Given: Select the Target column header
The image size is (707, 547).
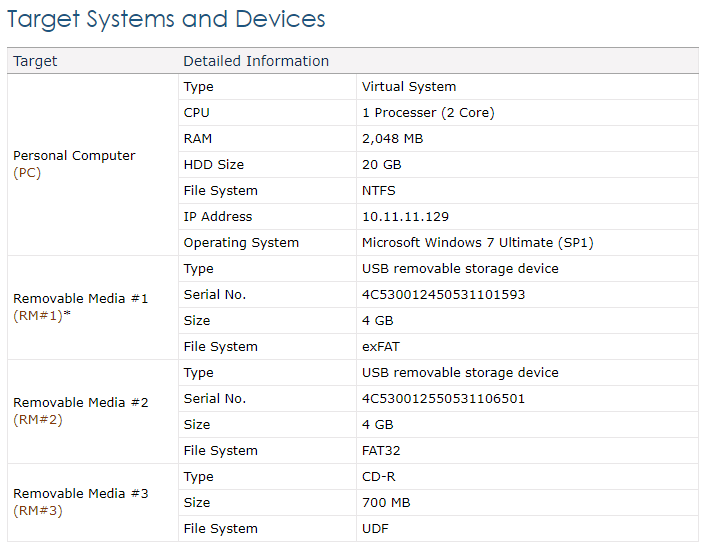Looking at the screenshot, I should pos(35,61).
